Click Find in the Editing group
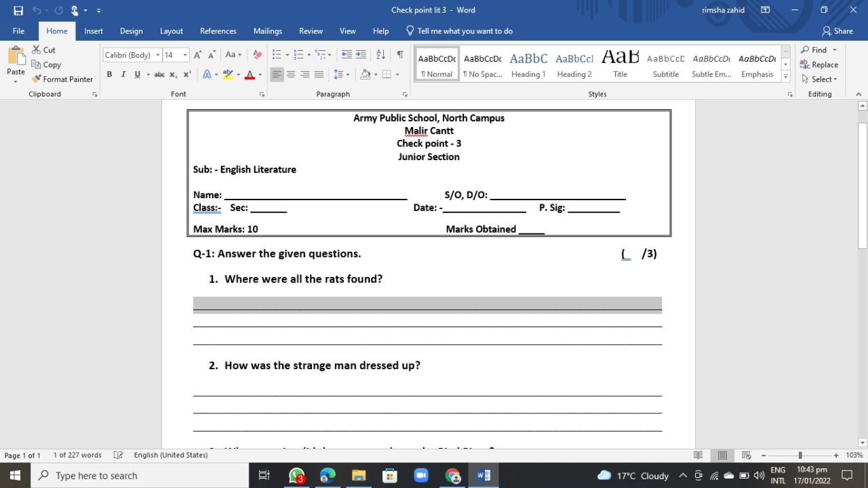Screen dimensions: 868x488 pos(818,50)
